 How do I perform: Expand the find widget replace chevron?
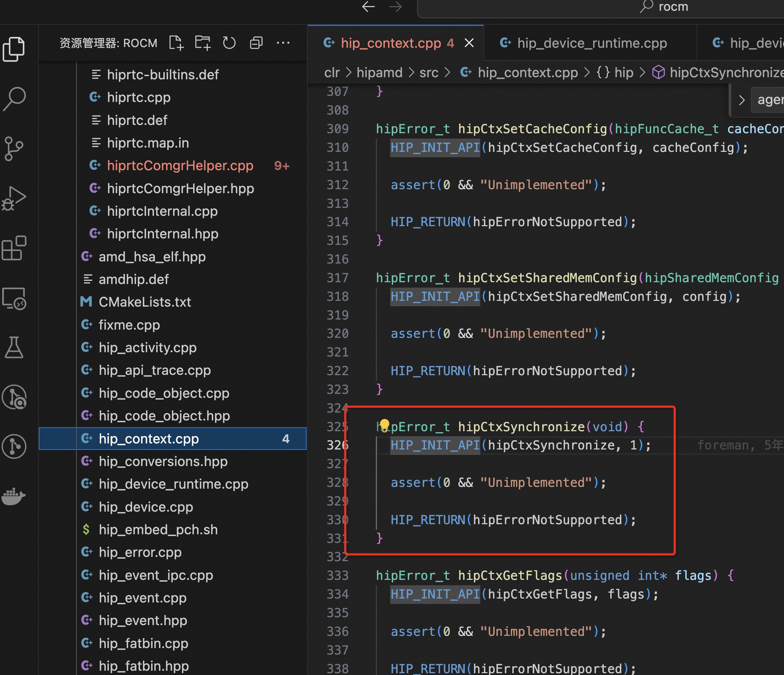tap(741, 100)
